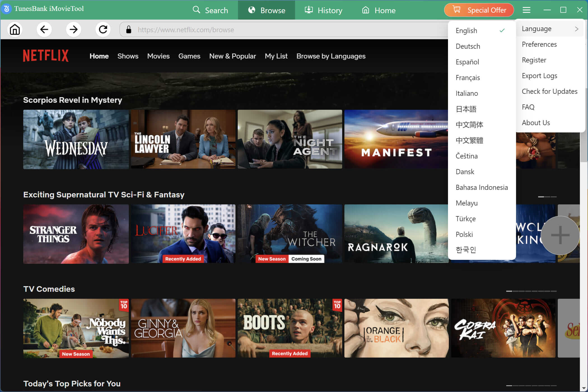The height and width of the screenshot is (392, 588).
Task: Click the Special Offer button
Action: [479, 10]
